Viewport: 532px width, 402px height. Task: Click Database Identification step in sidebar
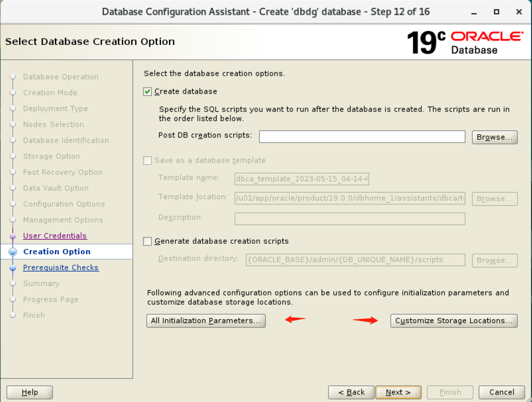(66, 140)
